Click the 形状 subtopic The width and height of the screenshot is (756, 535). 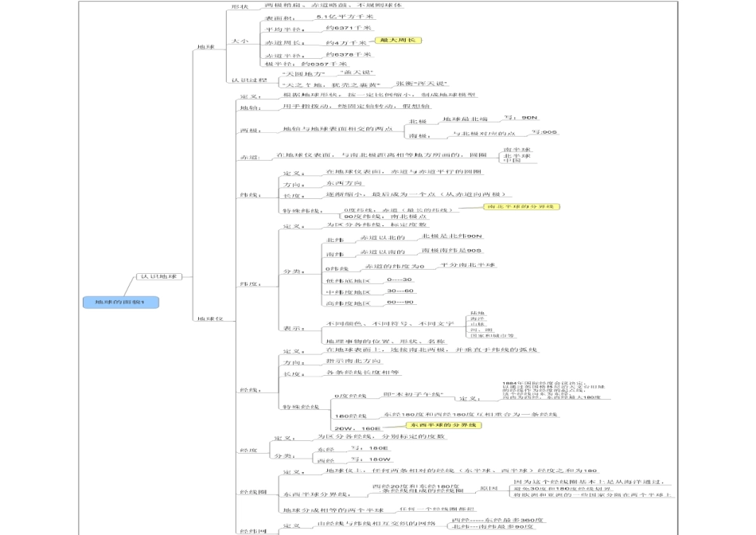(x=240, y=6)
